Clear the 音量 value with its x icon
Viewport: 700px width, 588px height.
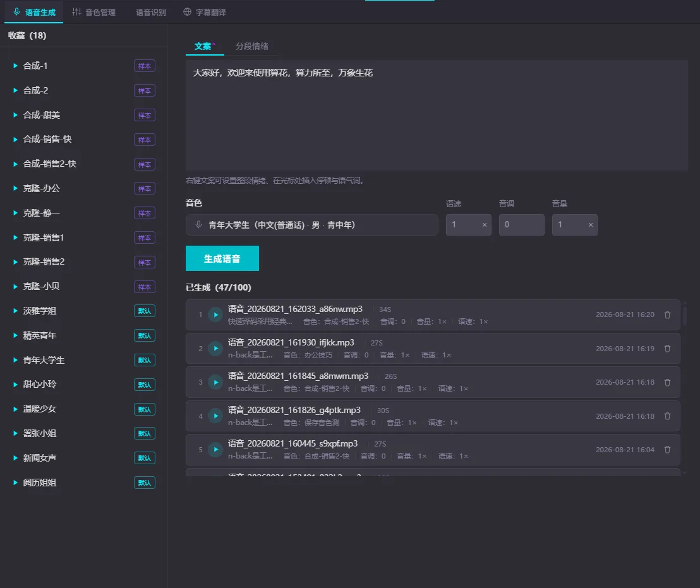(591, 225)
